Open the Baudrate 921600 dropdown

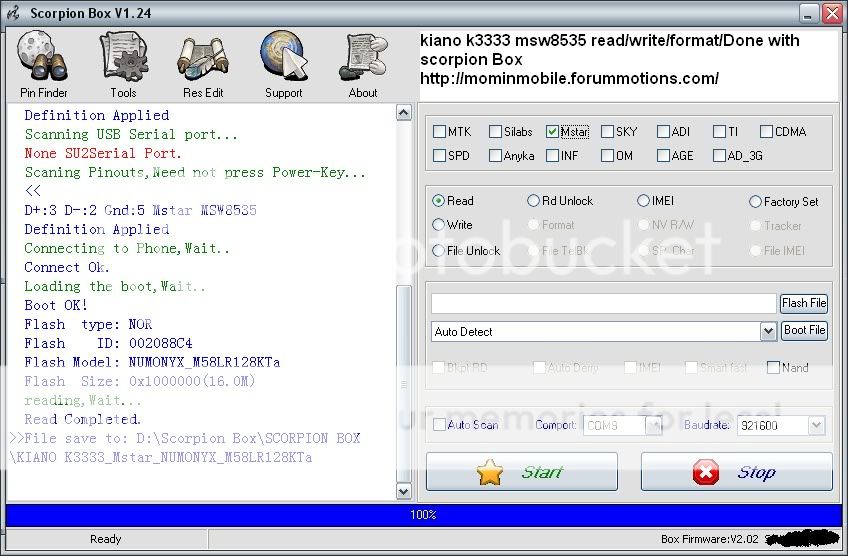[816, 425]
